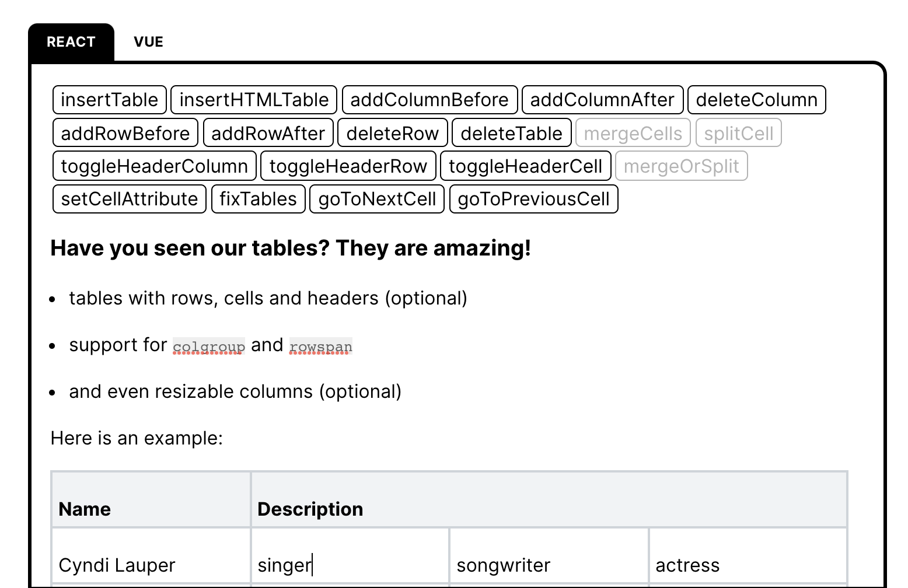Click the insertTable button
The image size is (908, 588).
pos(110,100)
